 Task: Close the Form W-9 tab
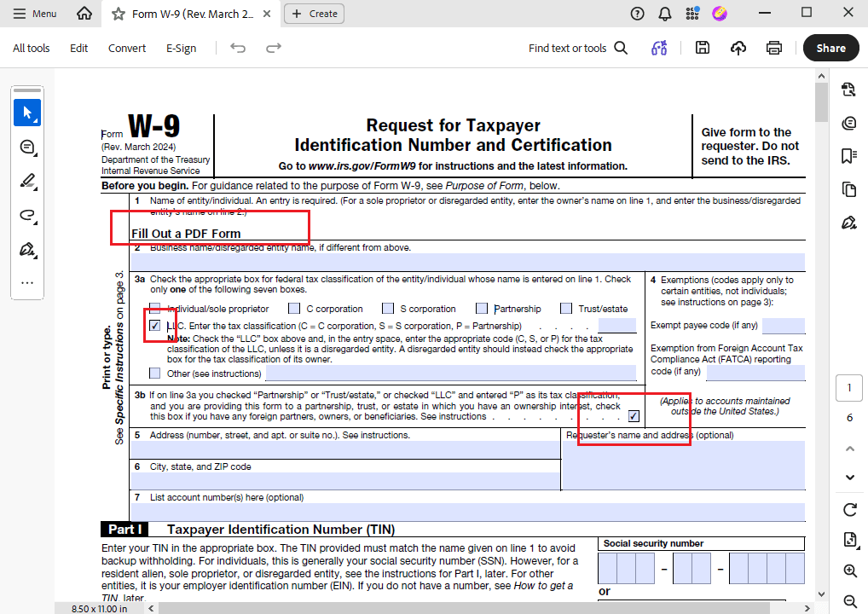(x=267, y=14)
